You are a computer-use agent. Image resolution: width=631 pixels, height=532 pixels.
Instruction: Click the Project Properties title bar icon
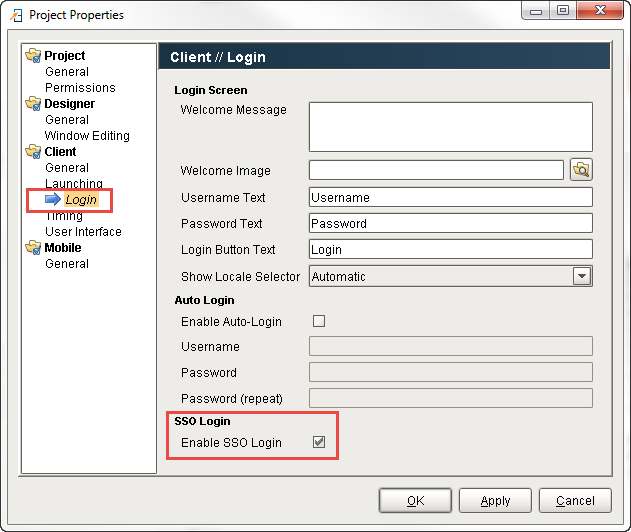tap(16, 15)
